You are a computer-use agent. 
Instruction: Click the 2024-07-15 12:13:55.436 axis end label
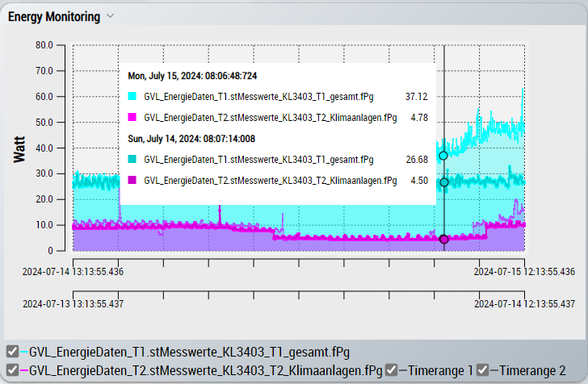tap(525, 272)
